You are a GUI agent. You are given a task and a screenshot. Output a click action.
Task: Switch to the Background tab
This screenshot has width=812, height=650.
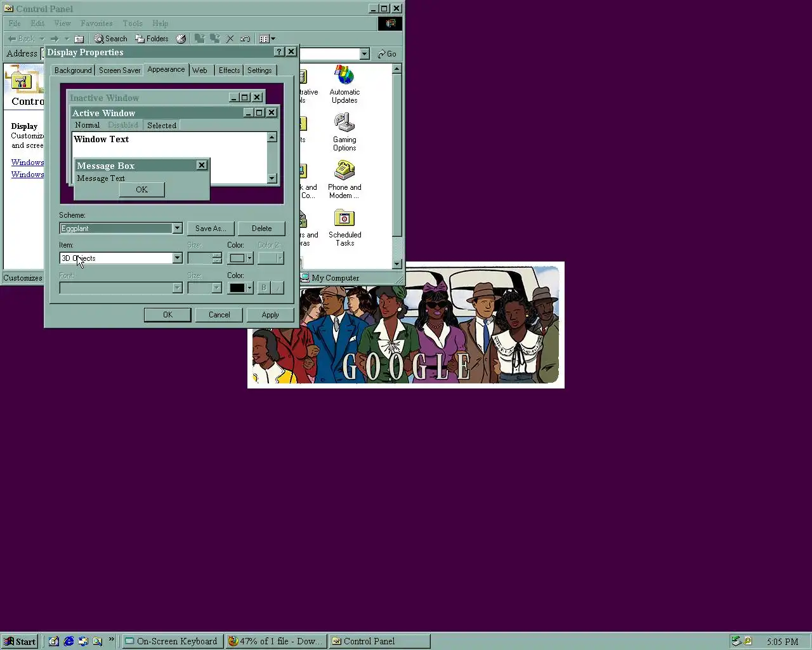(x=73, y=70)
